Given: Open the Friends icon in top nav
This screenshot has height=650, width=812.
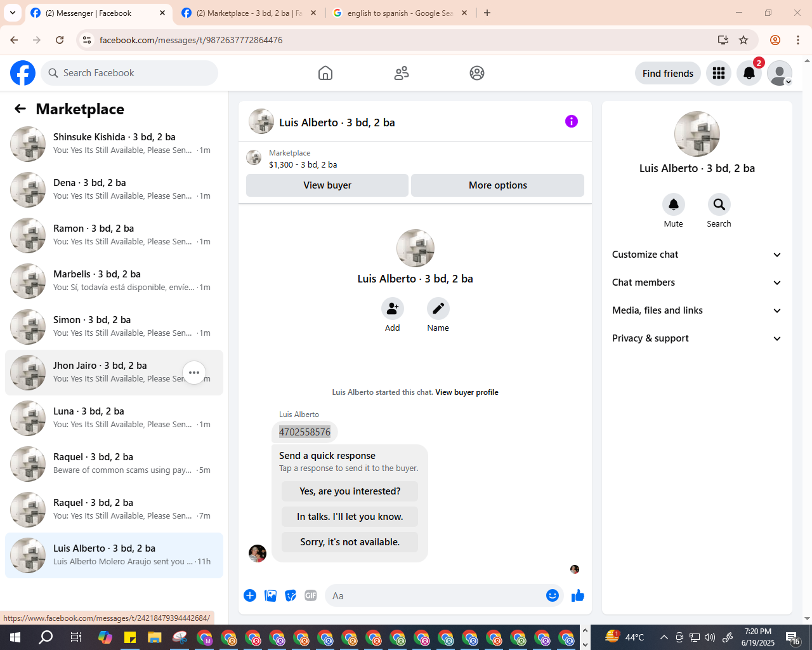Looking at the screenshot, I should [402, 73].
